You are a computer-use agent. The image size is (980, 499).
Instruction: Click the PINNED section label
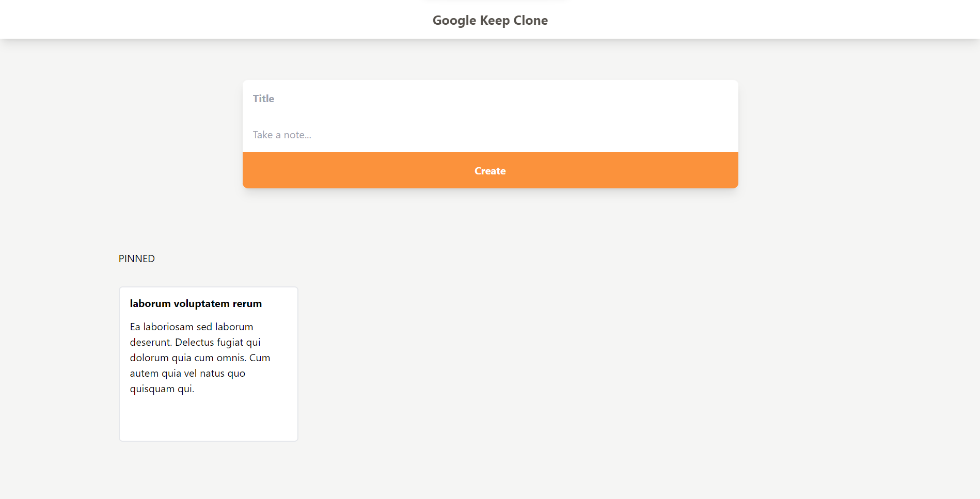137,259
